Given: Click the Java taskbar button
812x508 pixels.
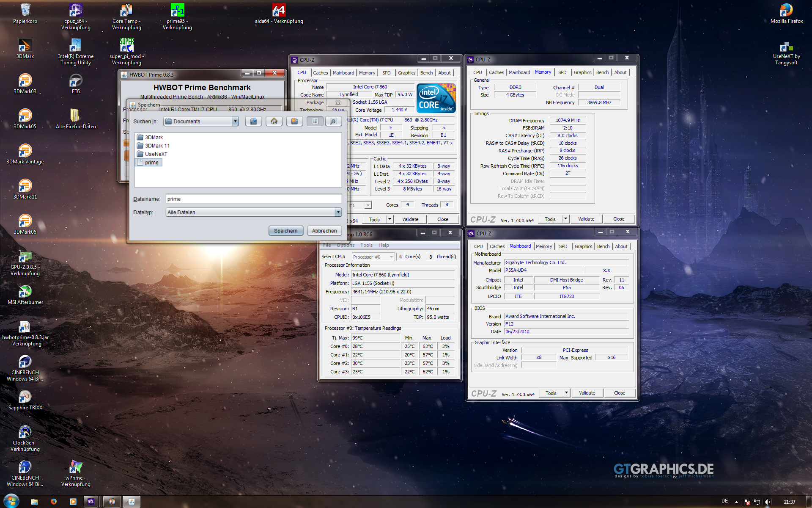Looking at the screenshot, I should (132, 502).
